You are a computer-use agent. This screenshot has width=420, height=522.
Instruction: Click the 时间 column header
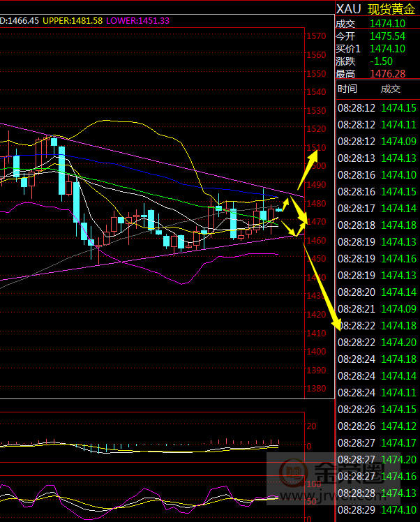click(347, 89)
